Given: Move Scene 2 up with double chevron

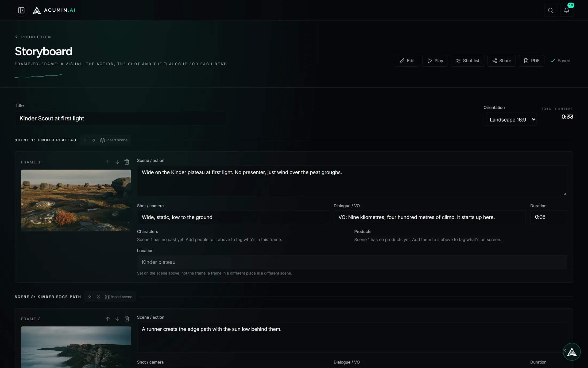Looking at the screenshot, I should 90,297.
